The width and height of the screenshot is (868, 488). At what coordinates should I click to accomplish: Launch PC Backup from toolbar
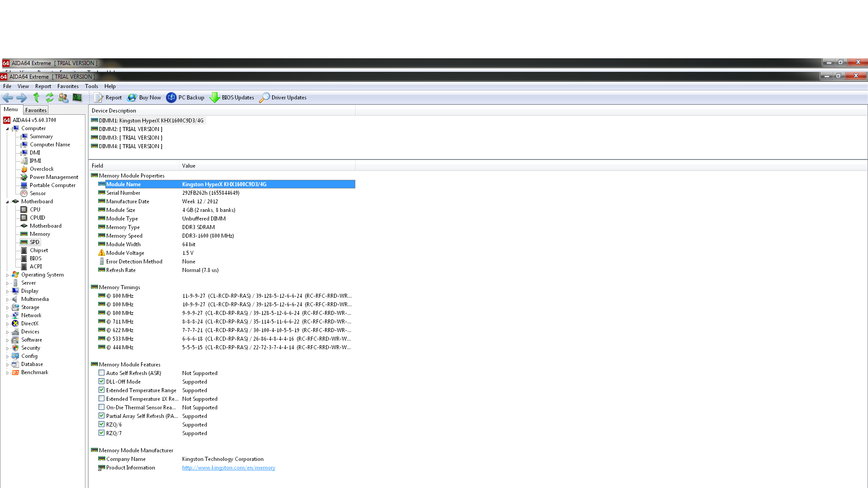pos(185,98)
